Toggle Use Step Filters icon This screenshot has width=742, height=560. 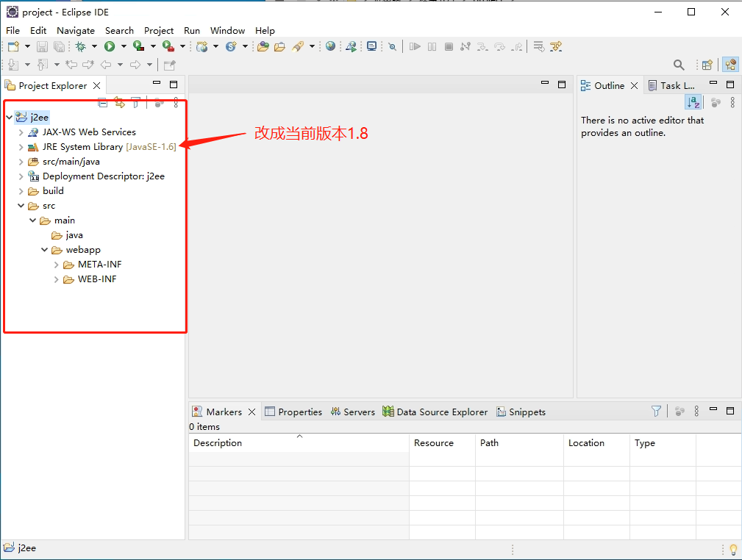(x=556, y=46)
